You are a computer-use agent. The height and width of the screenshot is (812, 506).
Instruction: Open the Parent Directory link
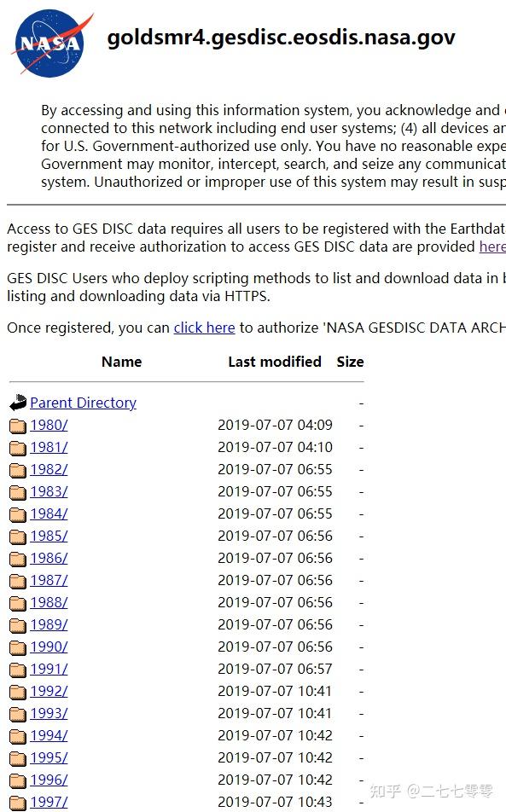[83, 403]
